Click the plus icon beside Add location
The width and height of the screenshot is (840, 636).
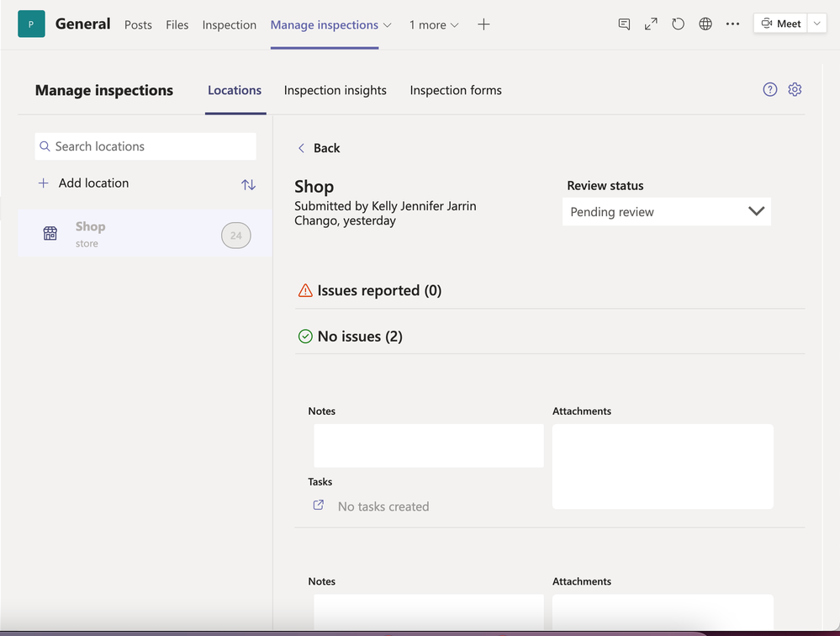[44, 183]
